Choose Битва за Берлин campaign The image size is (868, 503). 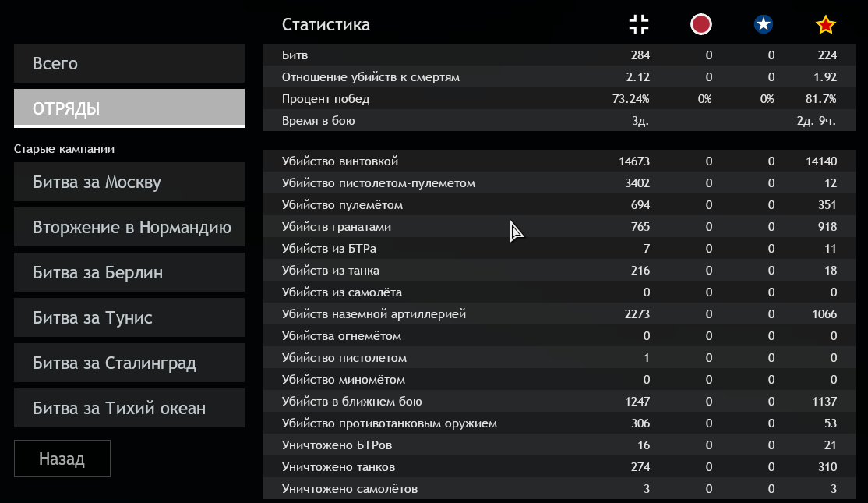coord(129,273)
